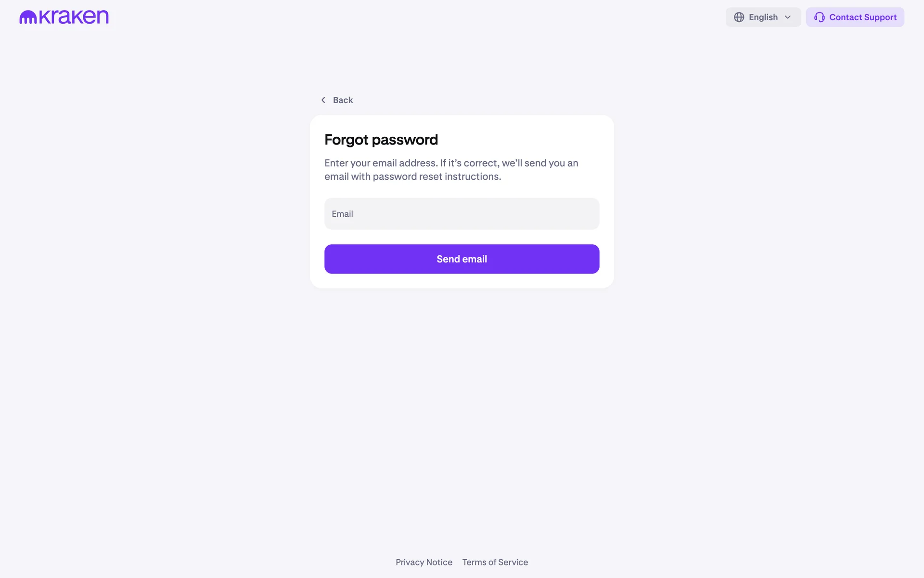This screenshot has height=578, width=924.
Task: Open the Privacy Notice link
Action: tap(423, 562)
